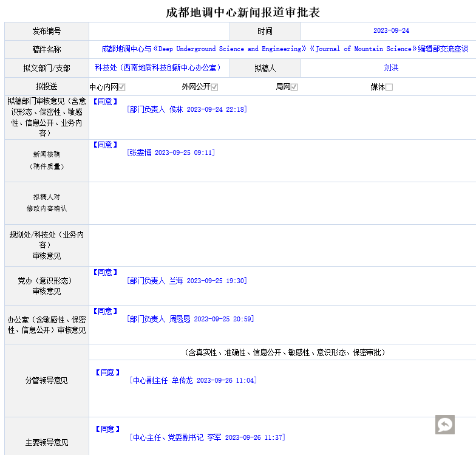
Task: Click 兰海's party office approval signature
Action: click(187, 281)
